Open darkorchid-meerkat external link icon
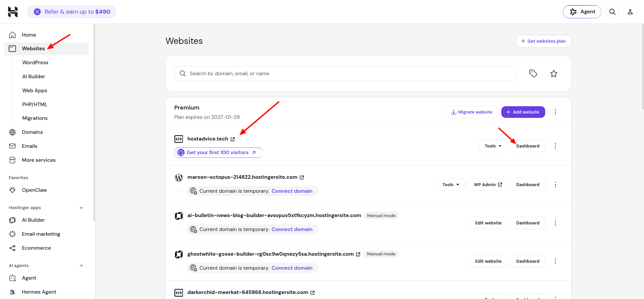The image size is (644, 299). tap(313, 293)
